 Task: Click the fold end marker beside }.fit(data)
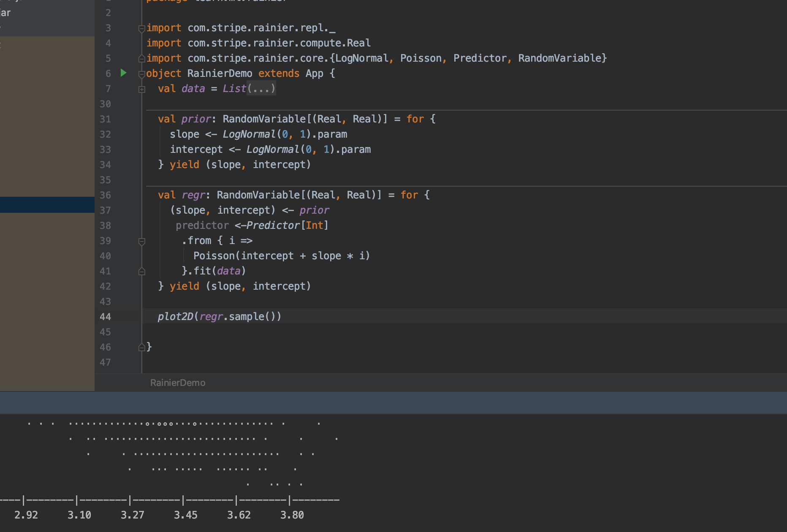142,271
